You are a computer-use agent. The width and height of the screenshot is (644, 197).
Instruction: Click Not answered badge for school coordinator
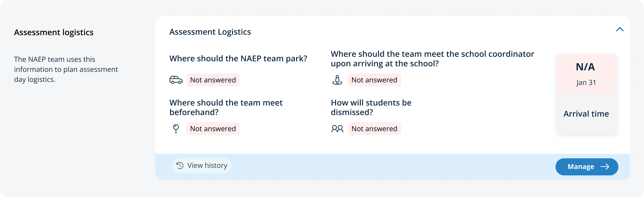pos(374,80)
